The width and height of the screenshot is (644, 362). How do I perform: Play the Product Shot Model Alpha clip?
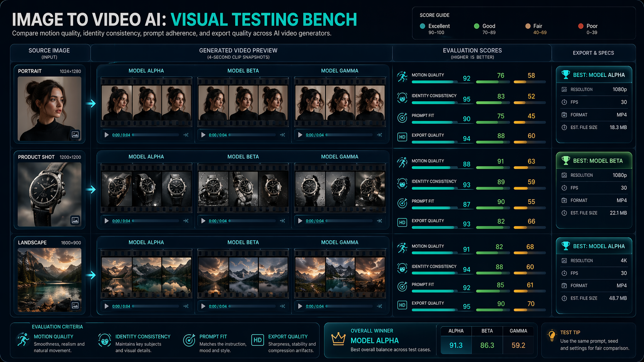coord(107,221)
